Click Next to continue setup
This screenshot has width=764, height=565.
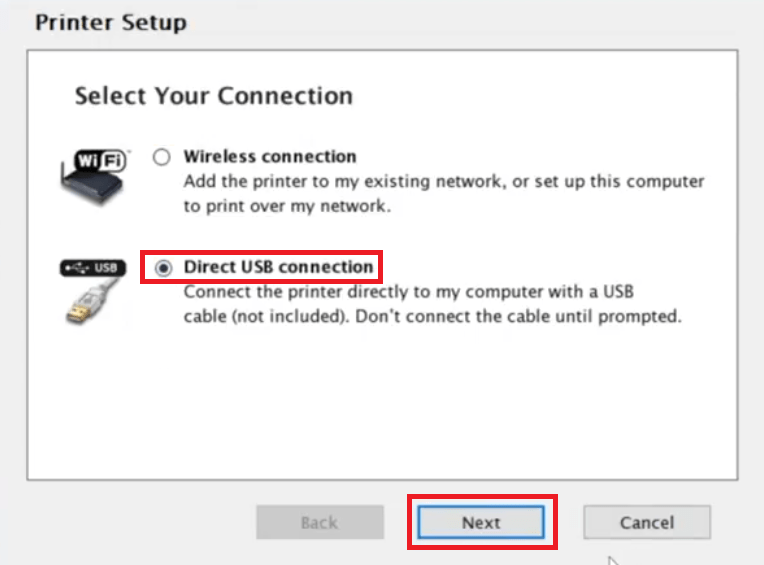481,522
